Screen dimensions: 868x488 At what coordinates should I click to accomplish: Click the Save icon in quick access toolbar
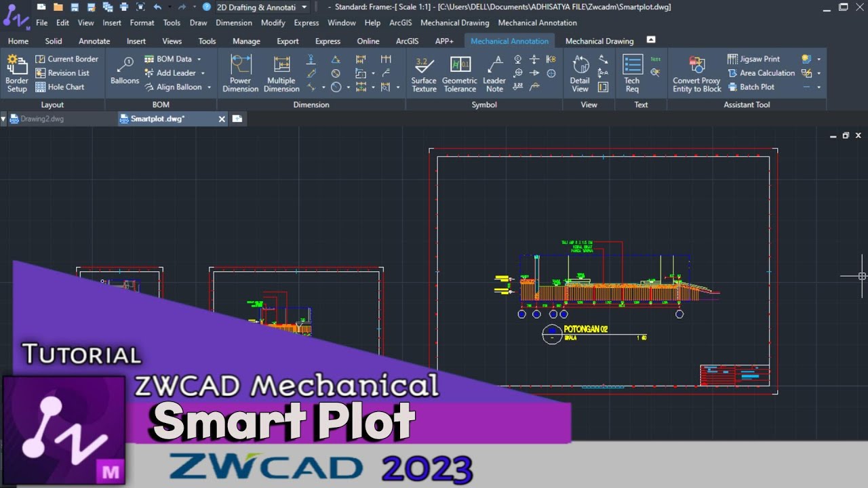click(75, 7)
